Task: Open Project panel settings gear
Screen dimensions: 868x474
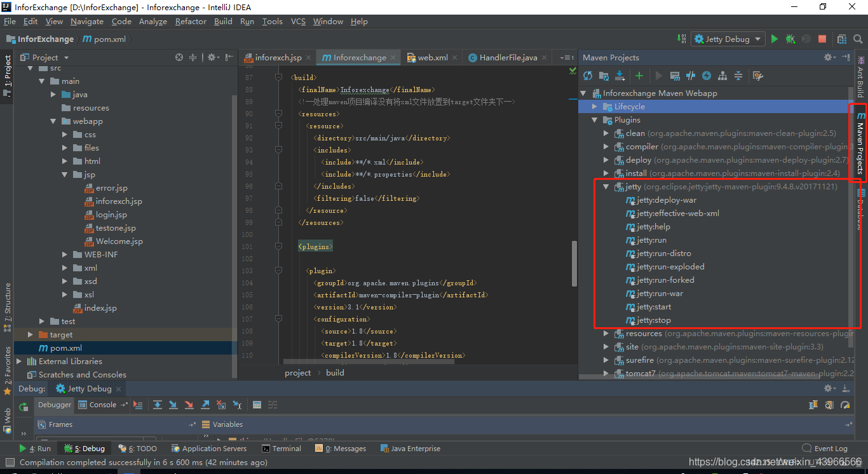Action: (213, 57)
